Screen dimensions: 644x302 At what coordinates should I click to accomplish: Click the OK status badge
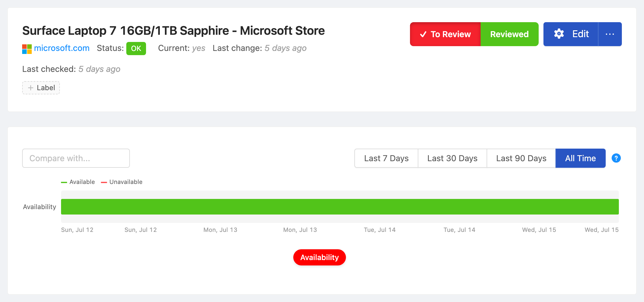pyautogui.click(x=136, y=49)
